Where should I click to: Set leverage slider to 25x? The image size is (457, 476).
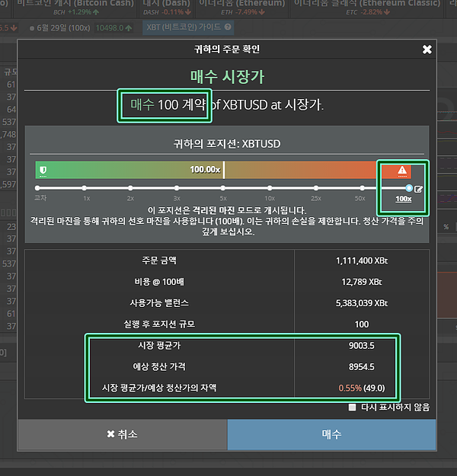point(316,187)
